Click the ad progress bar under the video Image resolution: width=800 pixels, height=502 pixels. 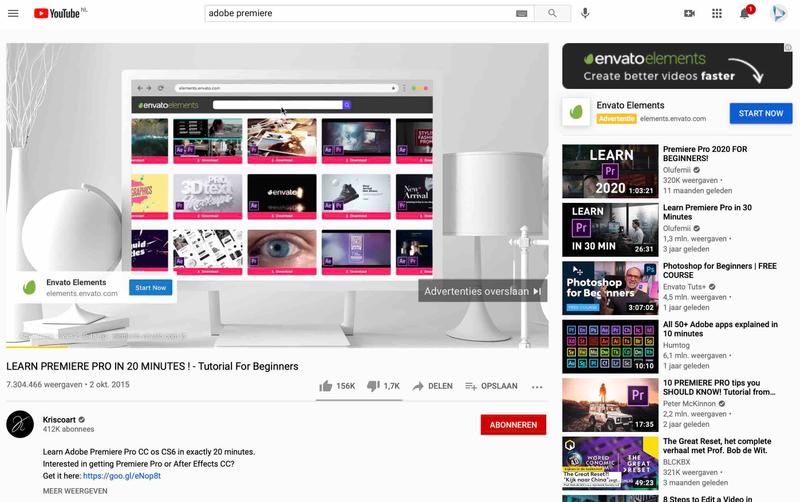point(277,347)
